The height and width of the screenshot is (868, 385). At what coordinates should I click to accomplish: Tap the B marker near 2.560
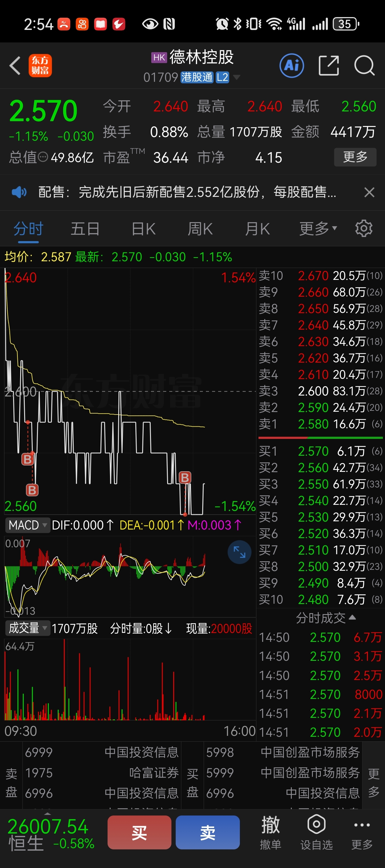[32, 490]
